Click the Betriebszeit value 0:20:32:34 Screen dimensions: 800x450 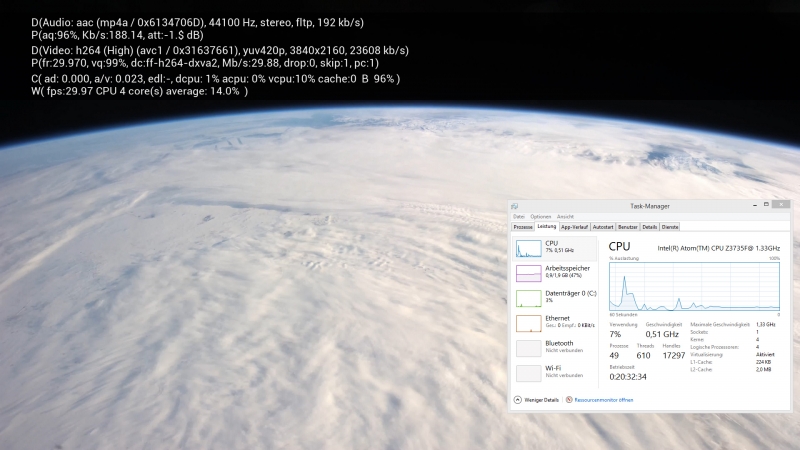click(628, 377)
